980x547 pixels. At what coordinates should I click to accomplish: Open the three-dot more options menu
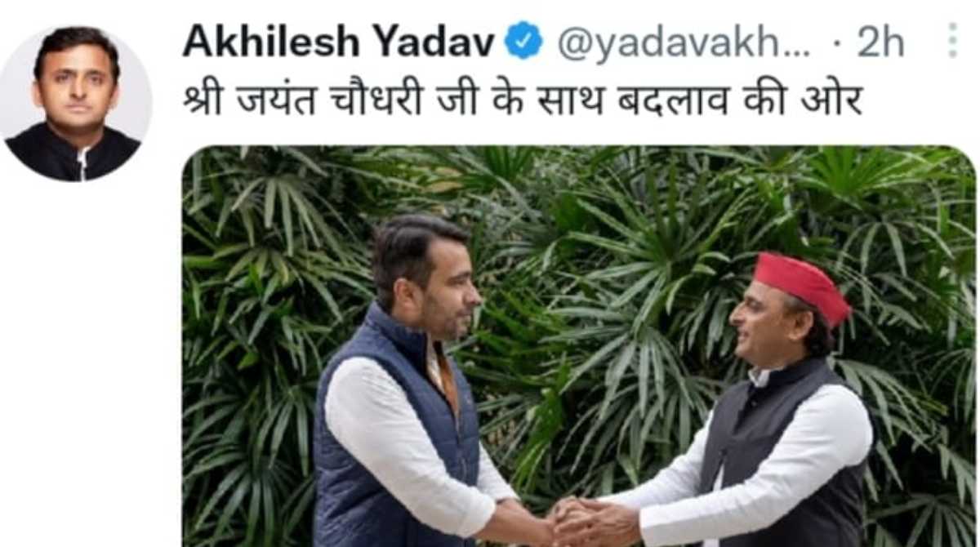[952, 40]
